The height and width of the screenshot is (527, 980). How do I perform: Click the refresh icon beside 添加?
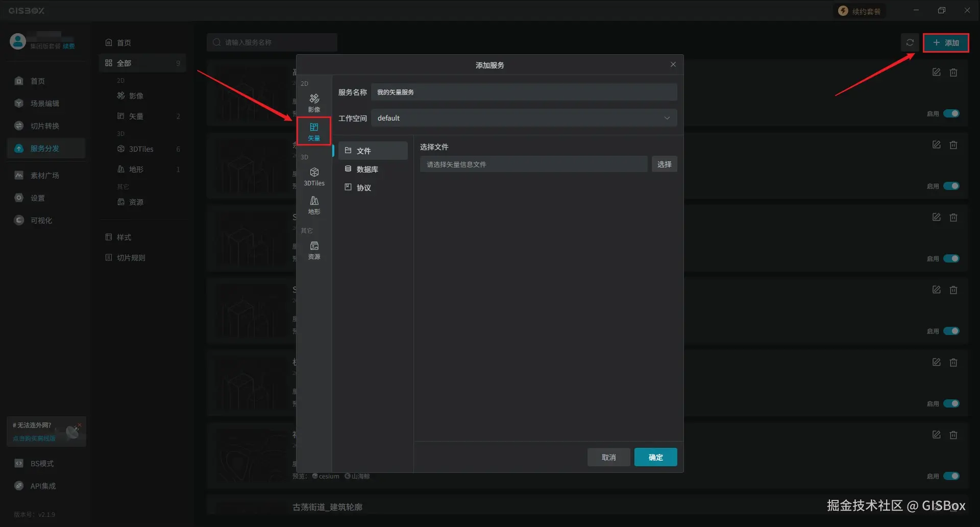pos(910,42)
